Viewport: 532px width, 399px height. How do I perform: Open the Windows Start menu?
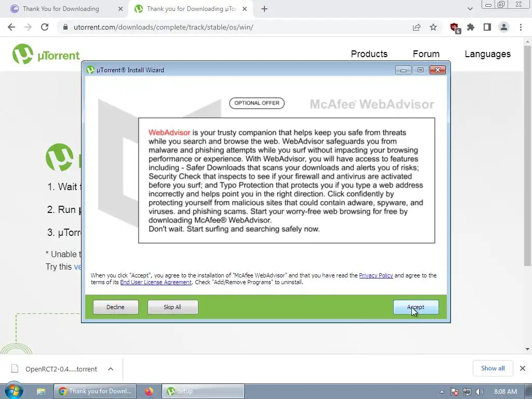(x=14, y=391)
